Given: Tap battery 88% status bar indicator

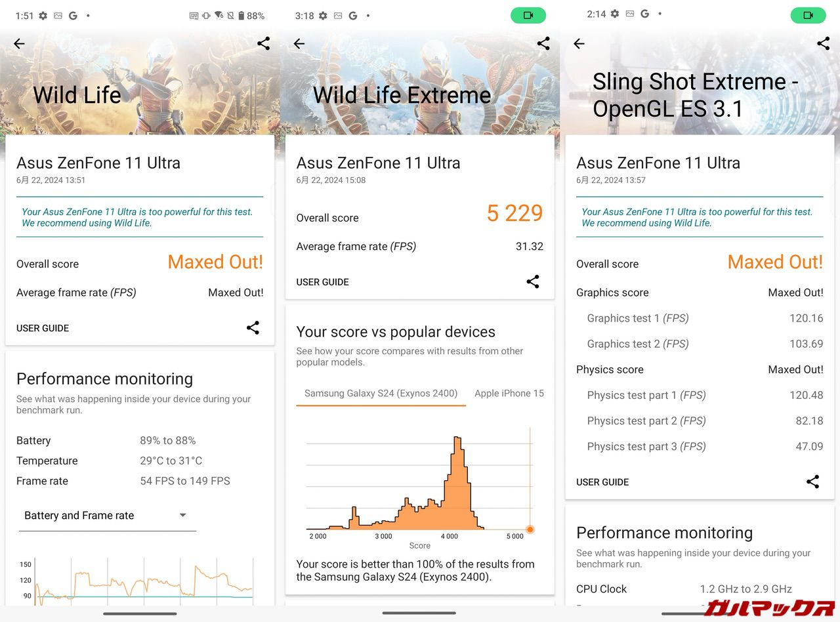Looking at the screenshot, I should click(x=251, y=16).
